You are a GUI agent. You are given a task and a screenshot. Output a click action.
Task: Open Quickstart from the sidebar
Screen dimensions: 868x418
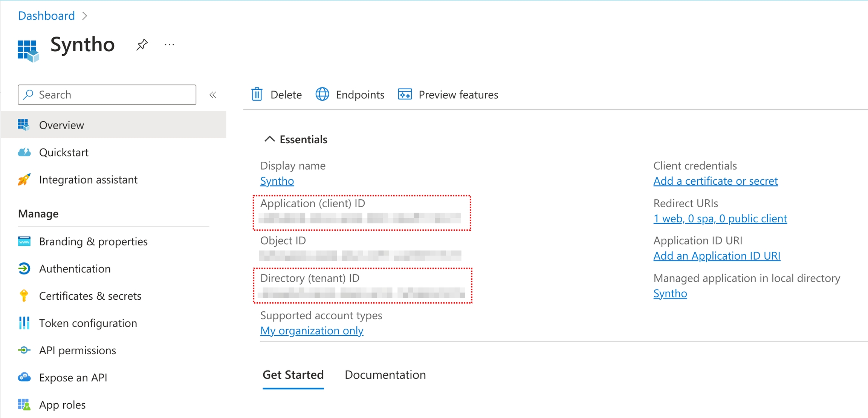tap(64, 152)
